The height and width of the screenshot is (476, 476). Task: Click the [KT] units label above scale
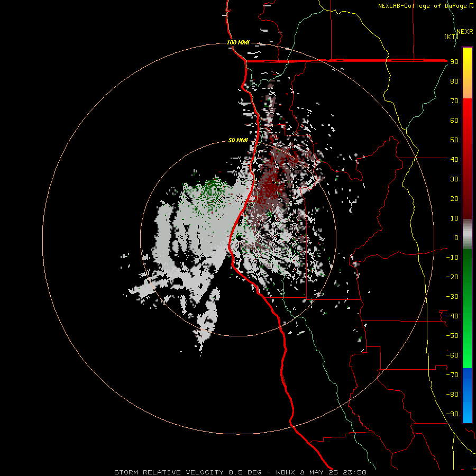point(451,36)
